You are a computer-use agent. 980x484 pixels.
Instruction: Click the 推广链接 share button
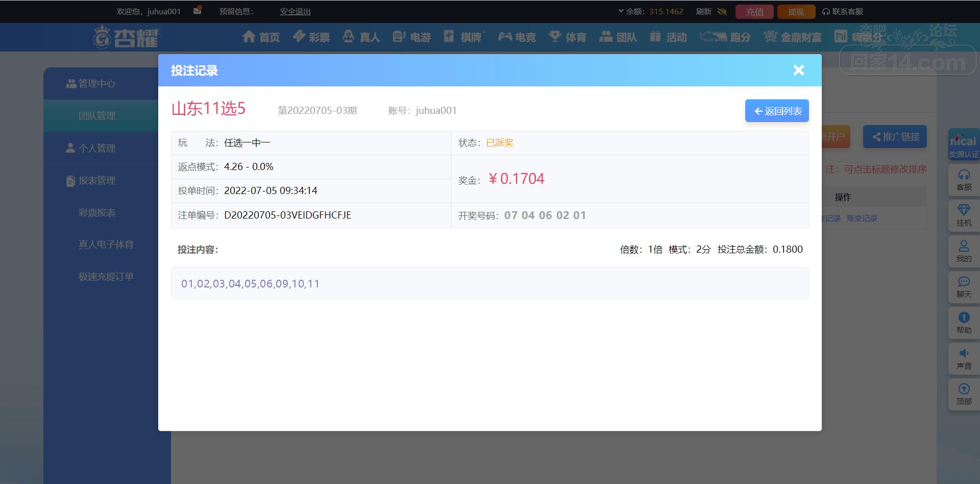pyautogui.click(x=895, y=137)
